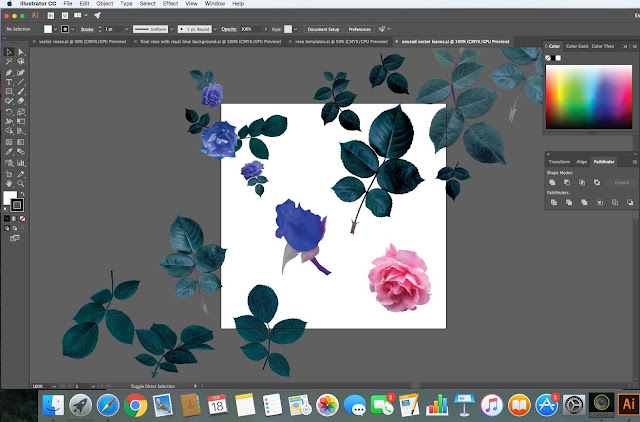Screen dimensions: 640x422
Task: Enable Draw Behind mode
Action: coord(14,228)
